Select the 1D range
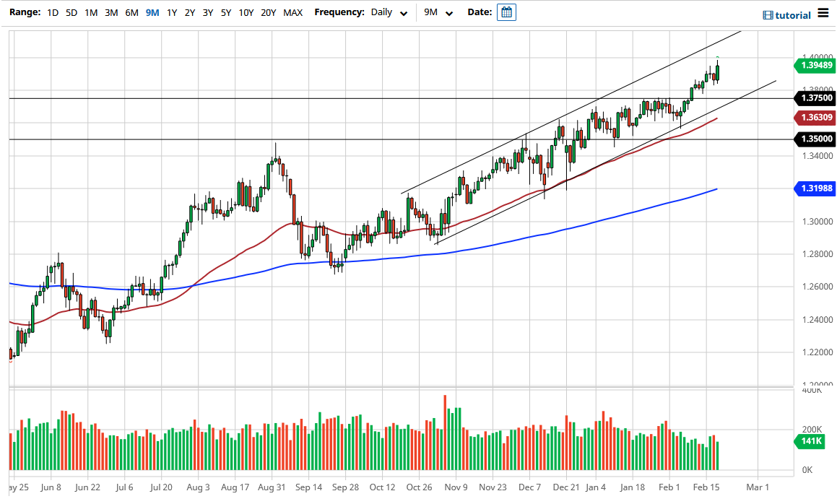The image size is (837, 504). click(51, 12)
